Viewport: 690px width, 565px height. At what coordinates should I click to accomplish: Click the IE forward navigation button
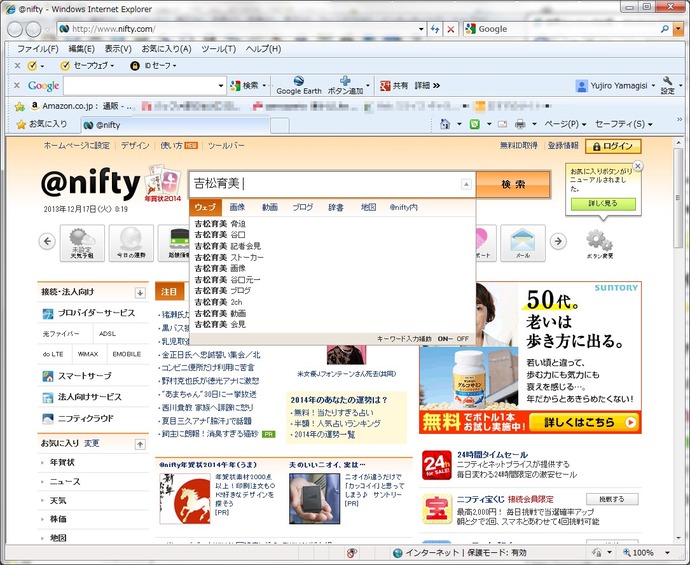[x=33, y=29]
